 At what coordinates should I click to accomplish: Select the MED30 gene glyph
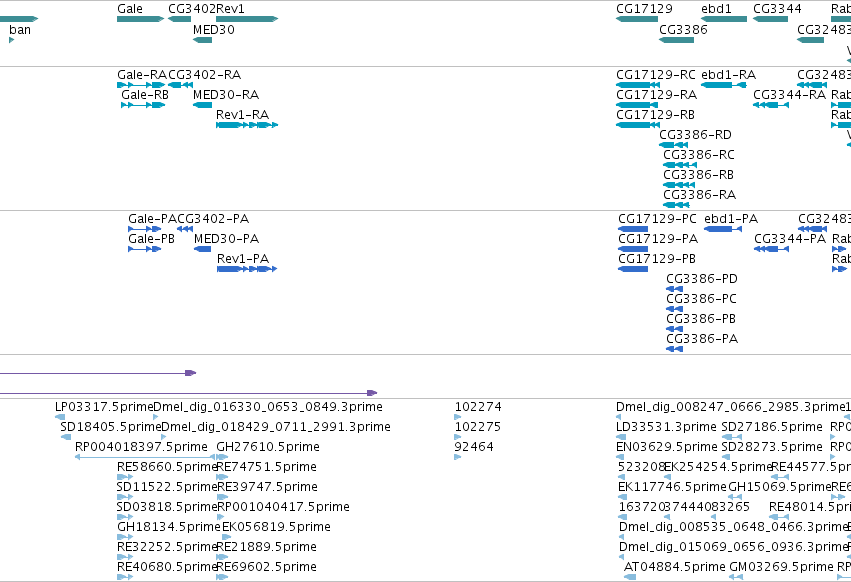tap(202, 40)
